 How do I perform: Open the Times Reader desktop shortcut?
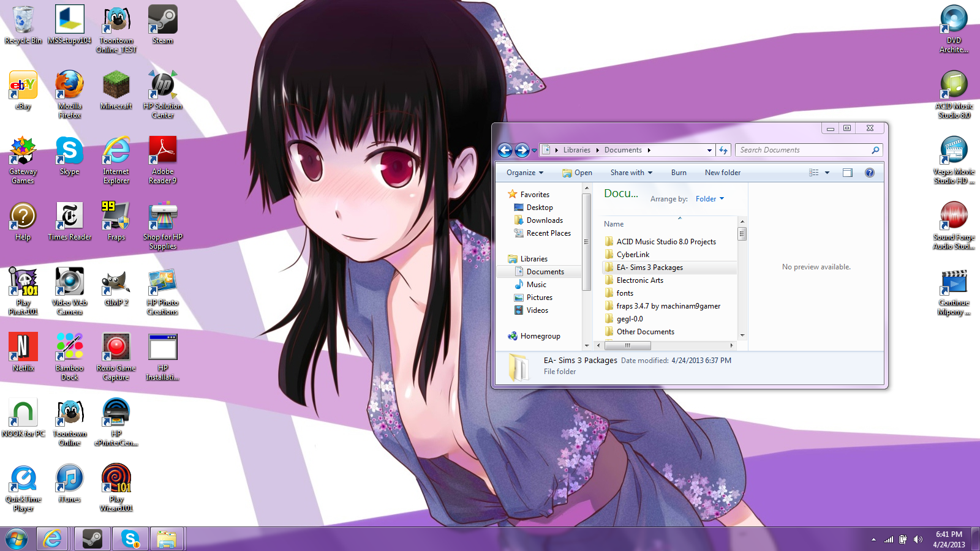coord(70,221)
